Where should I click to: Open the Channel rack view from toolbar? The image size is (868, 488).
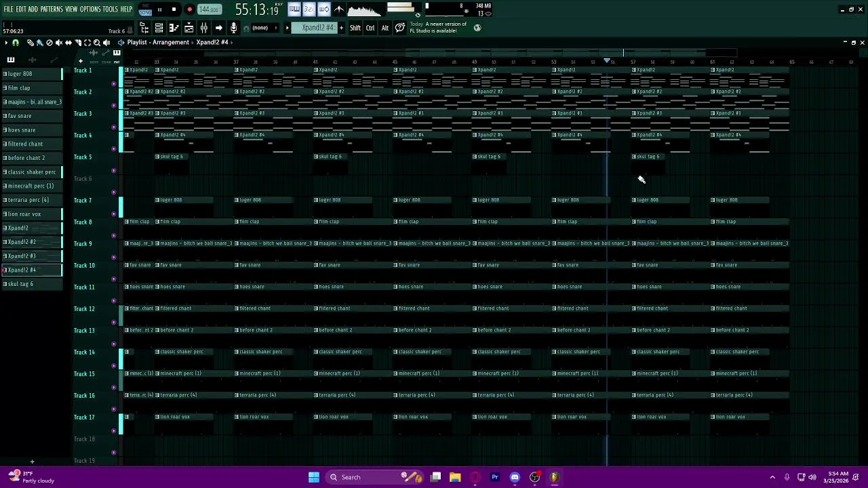pyautogui.click(x=159, y=28)
